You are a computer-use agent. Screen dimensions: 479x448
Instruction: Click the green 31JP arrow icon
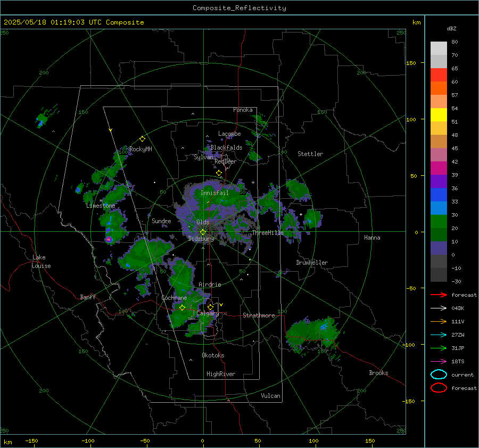439,348
